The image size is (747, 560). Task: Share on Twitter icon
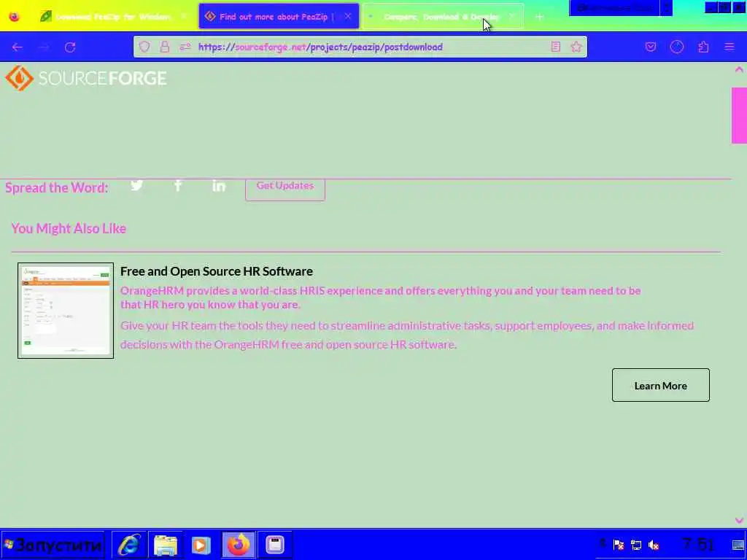[136, 185]
